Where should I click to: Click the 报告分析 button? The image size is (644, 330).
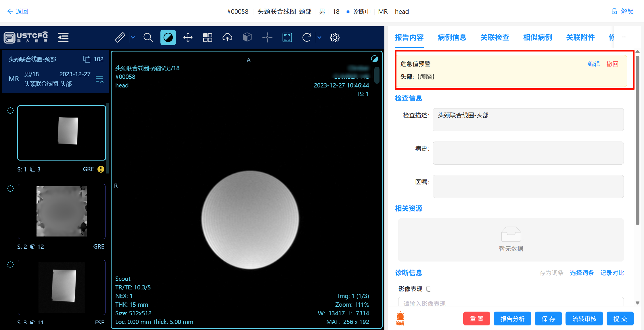[x=512, y=318]
